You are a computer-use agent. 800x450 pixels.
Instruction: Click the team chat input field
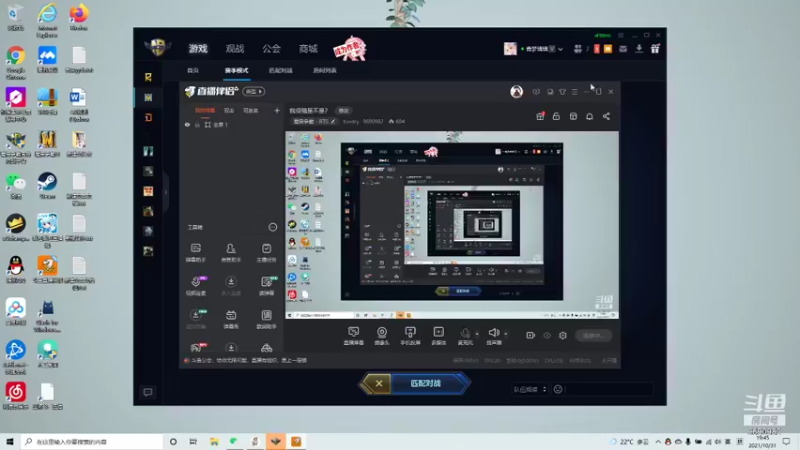point(609,389)
